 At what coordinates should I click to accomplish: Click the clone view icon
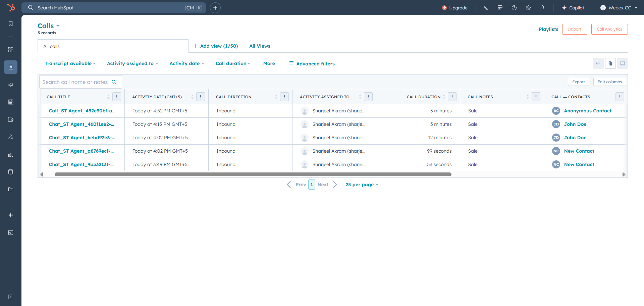click(610, 63)
